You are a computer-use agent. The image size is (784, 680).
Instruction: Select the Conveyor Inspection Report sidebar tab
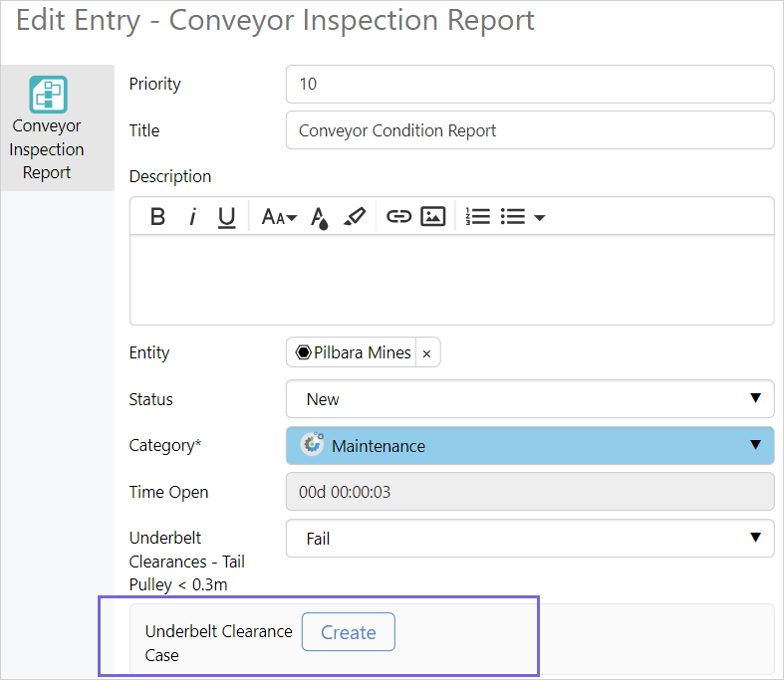48,128
